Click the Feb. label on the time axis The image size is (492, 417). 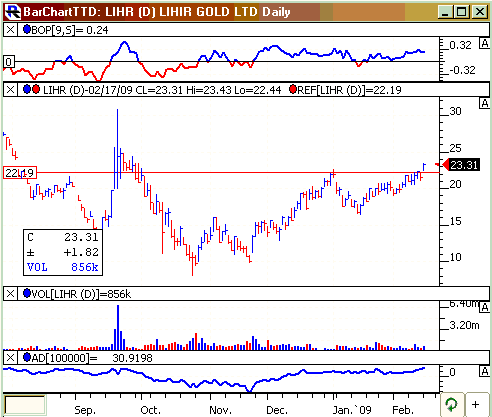point(403,410)
